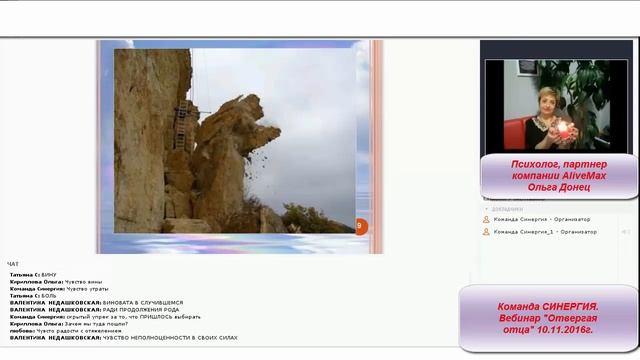Click message 'ЧУВСТВО НЕПОЛНОЦЕННОСТИ В СВОИХ СИЛАХ'
Viewport: 640px width, 360px height.
124,338
